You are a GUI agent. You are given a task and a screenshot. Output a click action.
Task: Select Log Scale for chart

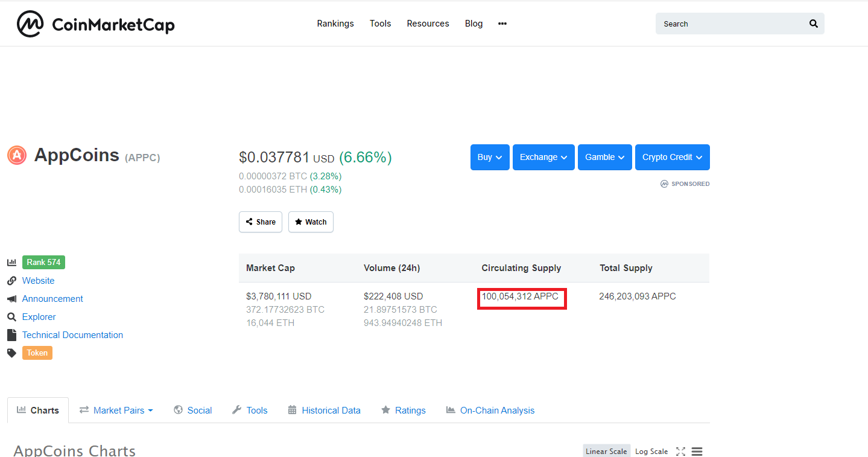(x=651, y=452)
